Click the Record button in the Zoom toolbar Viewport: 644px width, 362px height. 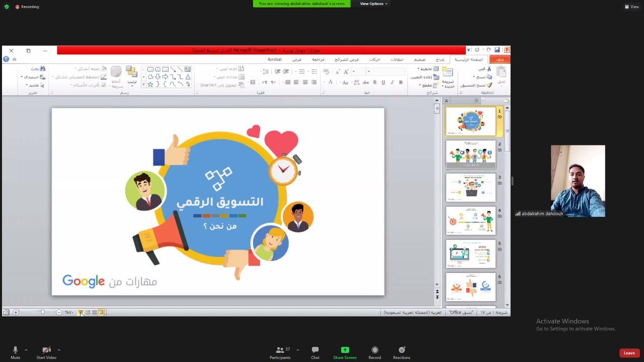tap(374, 350)
